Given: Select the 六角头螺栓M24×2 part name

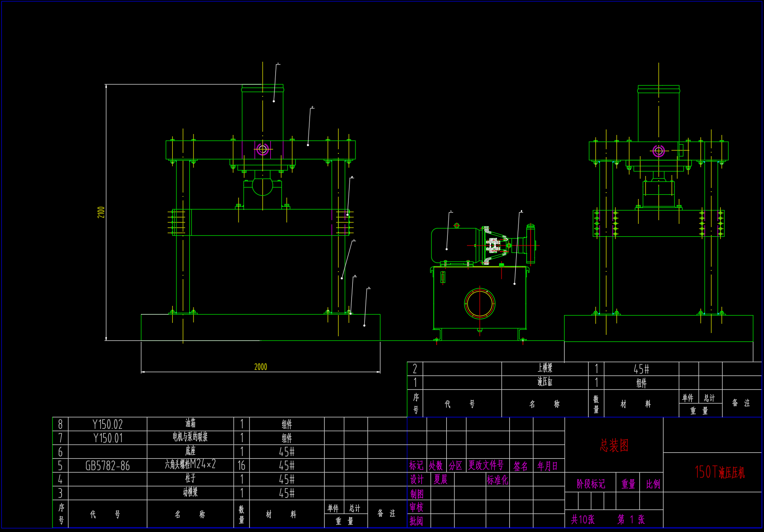Looking at the screenshot, I should pos(190,465).
